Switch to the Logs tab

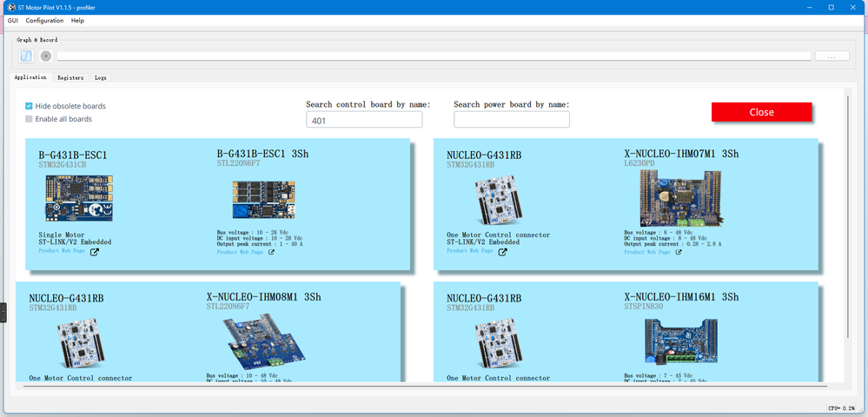[100, 78]
